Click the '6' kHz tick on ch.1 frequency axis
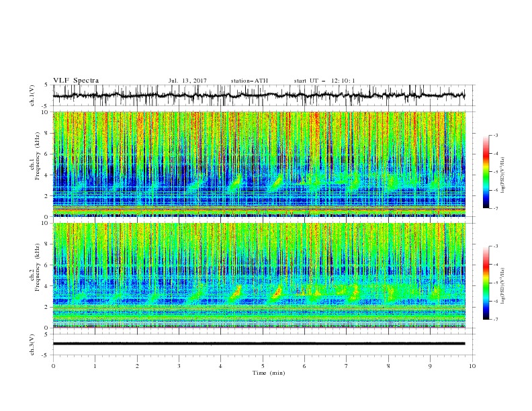The height and width of the screenshot is (411, 532). [47, 154]
